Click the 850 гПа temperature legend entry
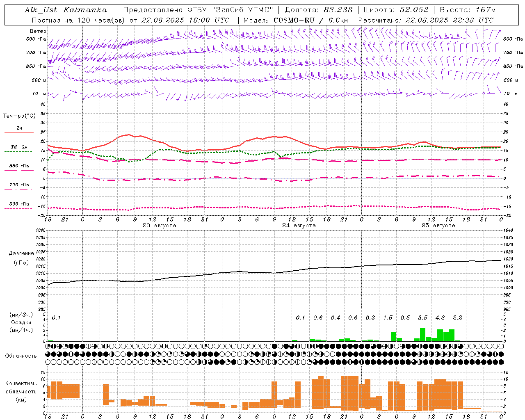Screen dimensions: 525x420 coord(19,166)
